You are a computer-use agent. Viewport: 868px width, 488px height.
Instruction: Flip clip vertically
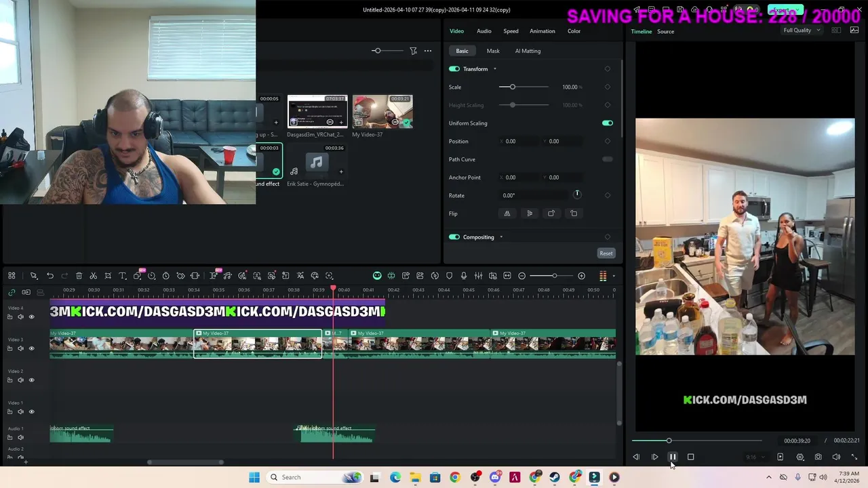(530, 213)
